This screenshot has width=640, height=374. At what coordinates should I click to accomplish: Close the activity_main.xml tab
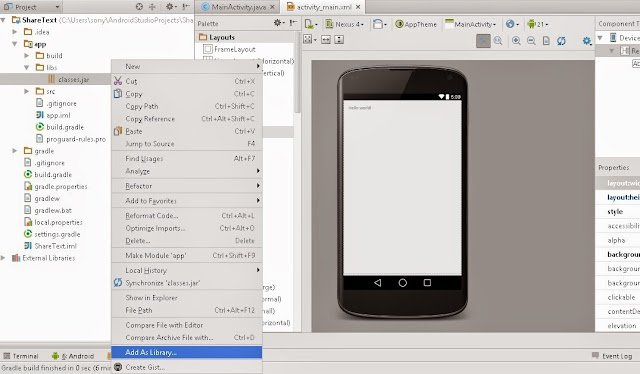click(x=358, y=7)
